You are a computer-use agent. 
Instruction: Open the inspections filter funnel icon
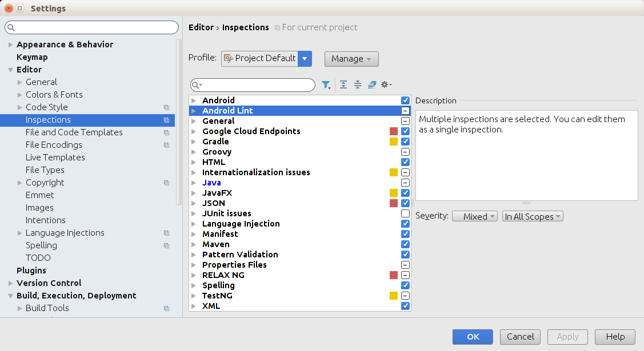[x=326, y=85]
